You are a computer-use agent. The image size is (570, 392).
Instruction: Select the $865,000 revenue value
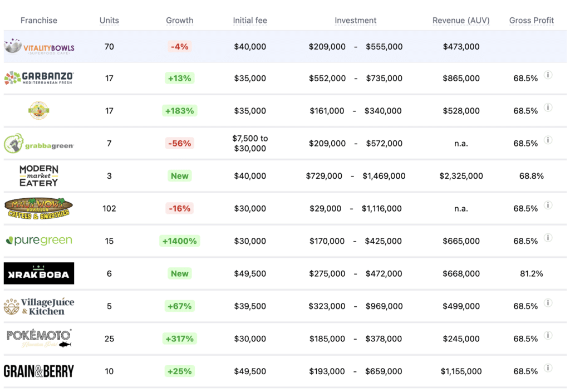coord(461,78)
